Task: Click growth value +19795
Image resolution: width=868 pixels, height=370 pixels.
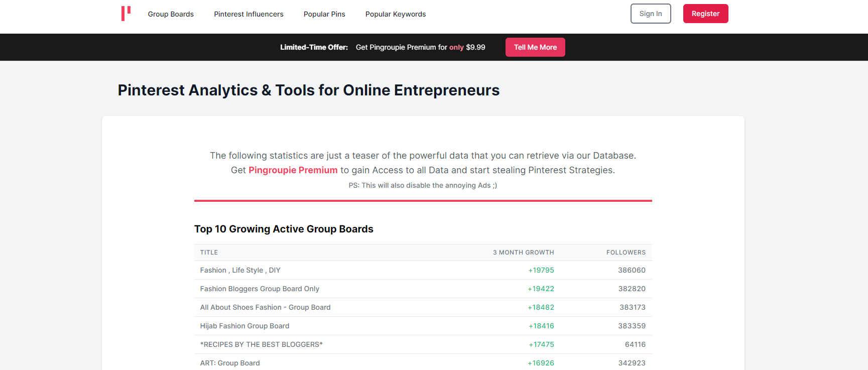Action: [541, 270]
